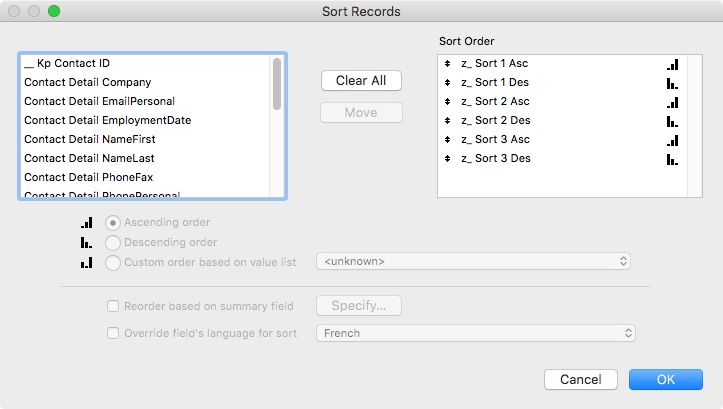This screenshot has height=409, width=723.
Task: Enable Reorder based on summary field
Action: coord(113,305)
